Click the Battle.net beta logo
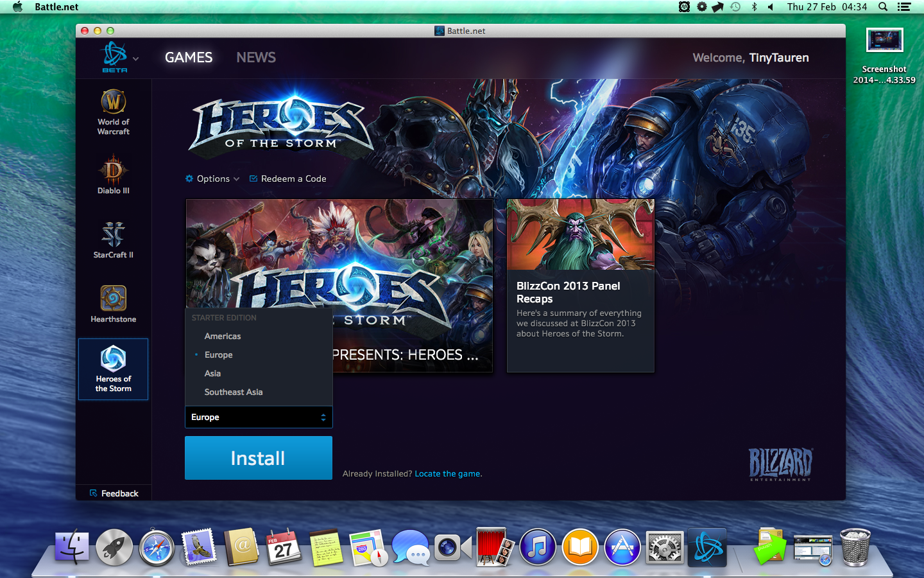 115,57
